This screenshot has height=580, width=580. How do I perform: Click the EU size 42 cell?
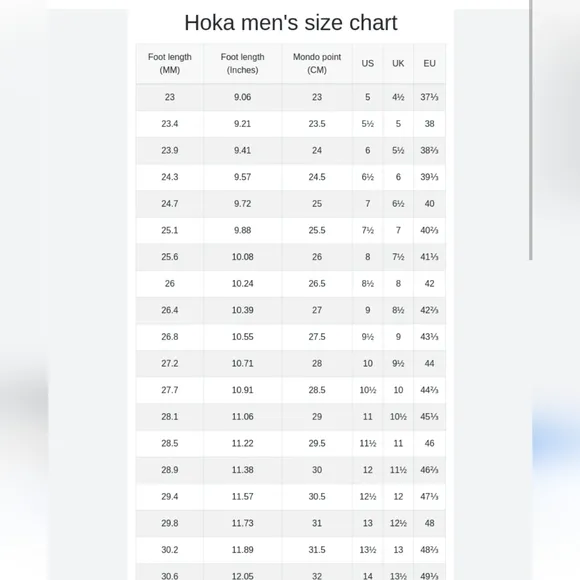[429, 284]
